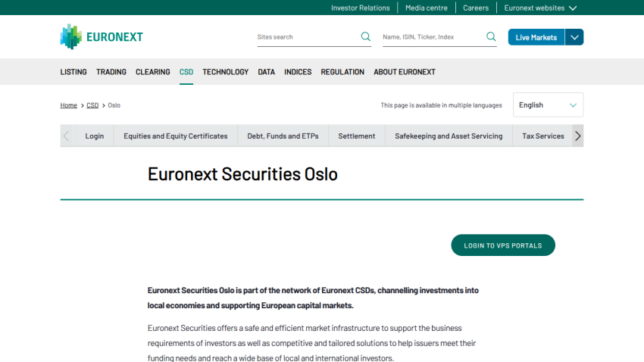The image size is (644, 362).
Task: Click the left arrow of the tab strip
Action: point(66,136)
